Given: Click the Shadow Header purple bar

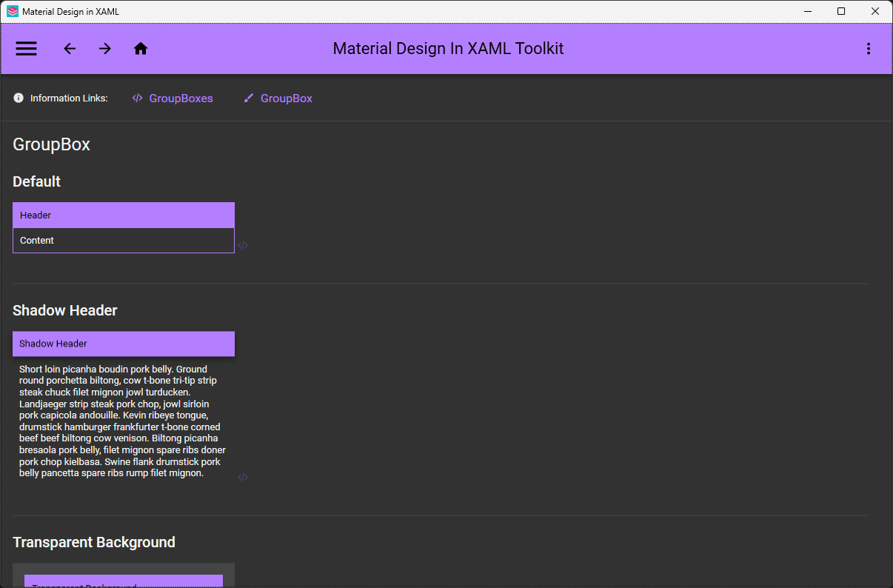Looking at the screenshot, I should click(x=124, y=344).
